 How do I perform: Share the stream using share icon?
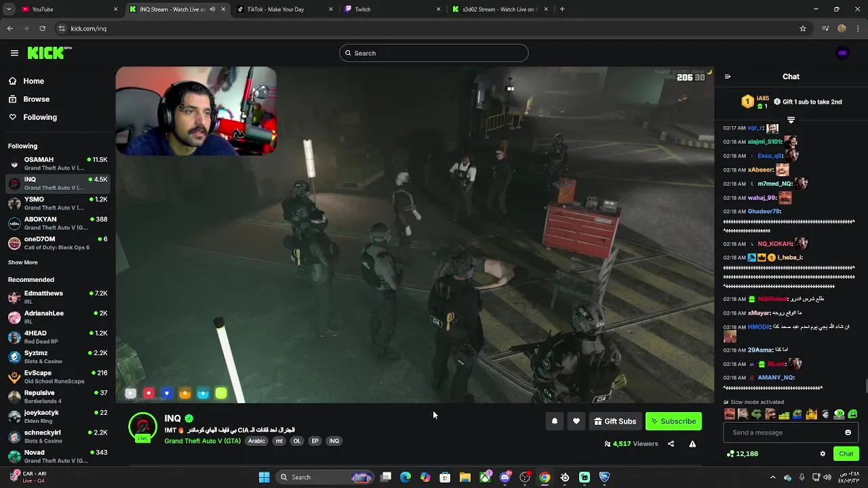tap(671, 444)
